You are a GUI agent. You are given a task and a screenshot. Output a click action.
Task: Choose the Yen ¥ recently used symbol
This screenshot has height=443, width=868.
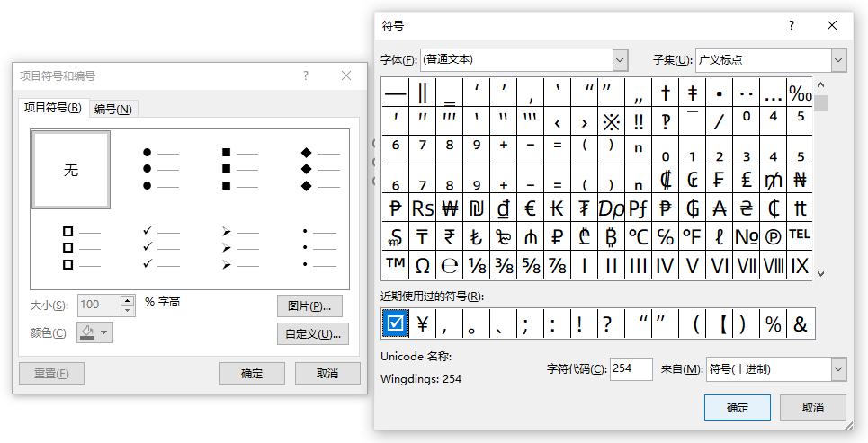pyautogui.click(x=422, y=323)
